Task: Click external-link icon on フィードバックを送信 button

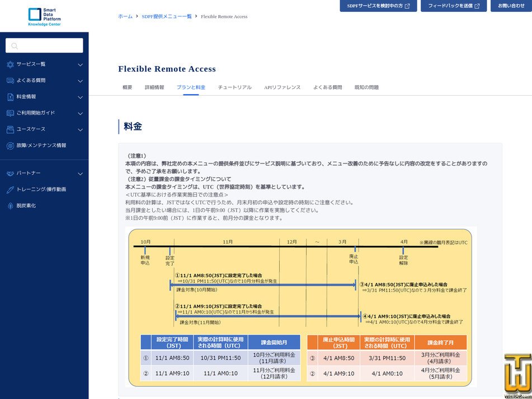Action: tap(477, 6)
